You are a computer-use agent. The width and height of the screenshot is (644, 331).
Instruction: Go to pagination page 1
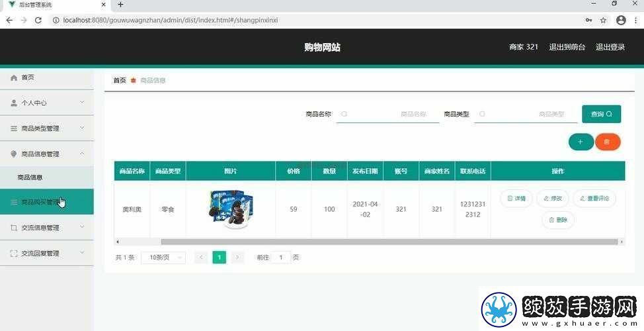pos(220,258)
